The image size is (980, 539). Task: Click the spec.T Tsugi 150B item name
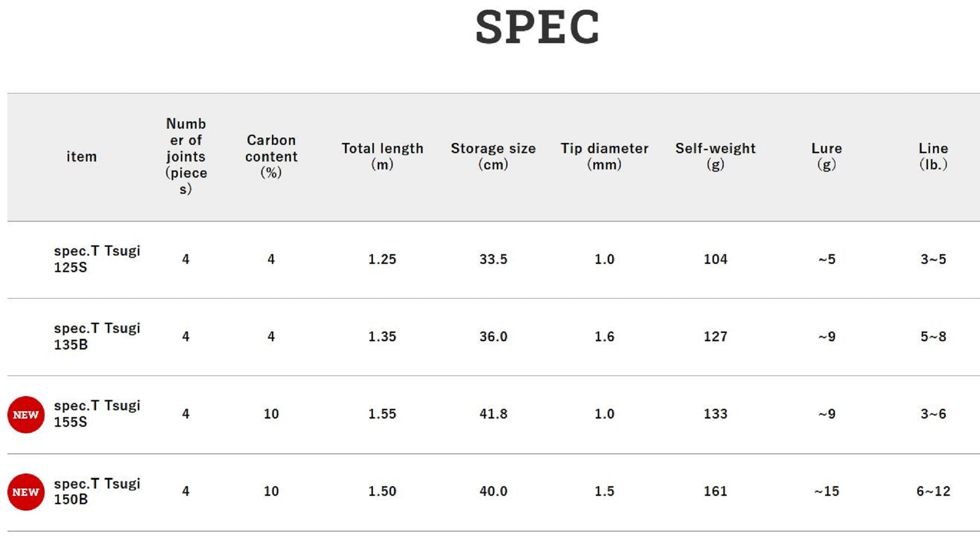pyautogui.click(x=97, y=491)
